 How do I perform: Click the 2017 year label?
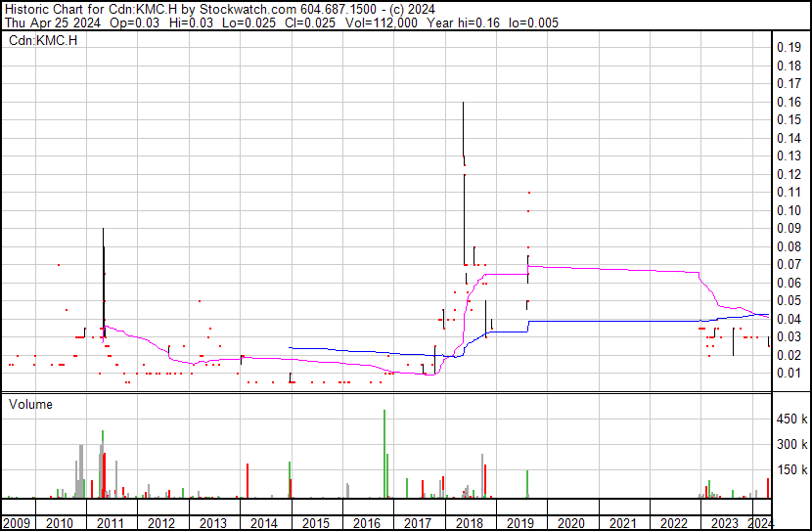(418, 523)
